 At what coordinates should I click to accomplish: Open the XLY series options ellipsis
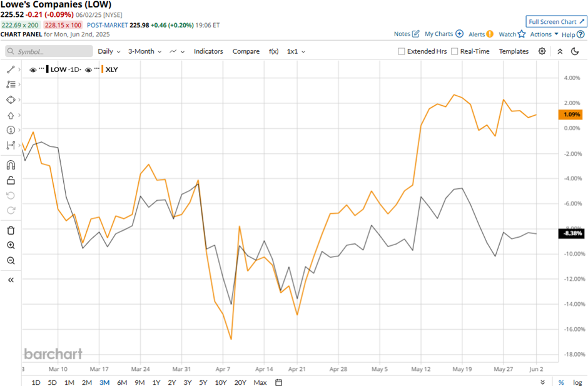point(97,68)
